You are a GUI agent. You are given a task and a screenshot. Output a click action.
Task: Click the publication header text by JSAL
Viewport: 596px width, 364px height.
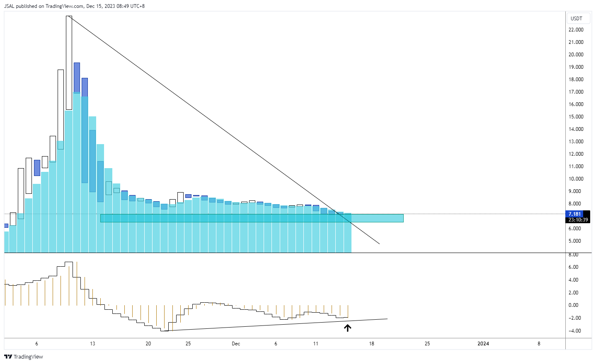click(x=75, y=6)
